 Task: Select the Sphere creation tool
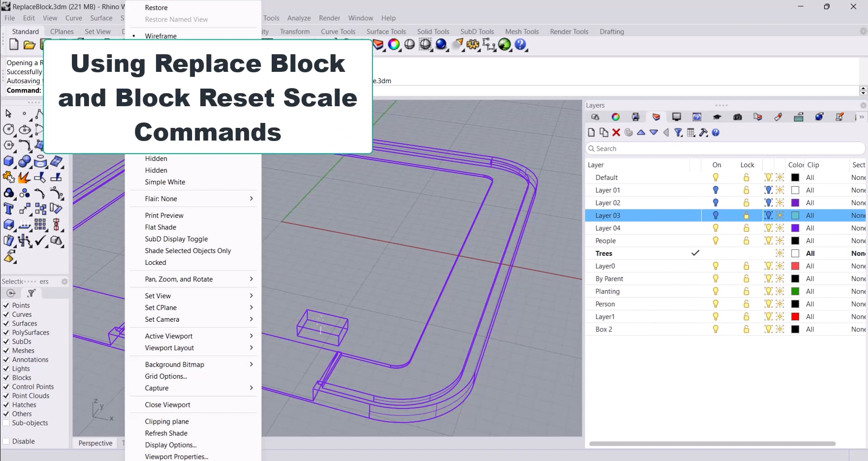point(24,161)
